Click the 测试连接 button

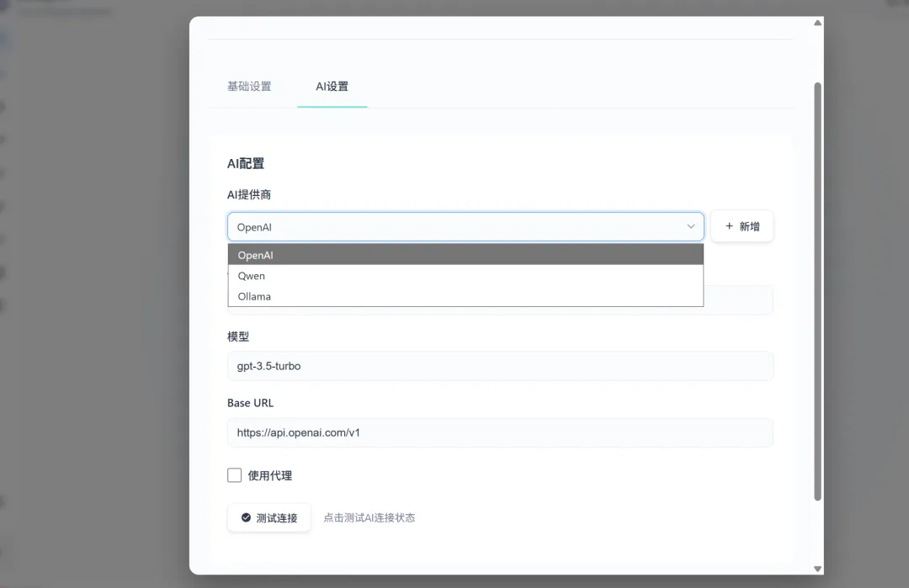point(269,518)
